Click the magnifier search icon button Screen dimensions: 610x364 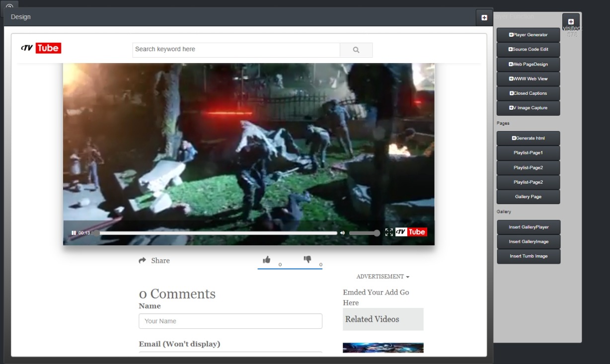(356, 50)
